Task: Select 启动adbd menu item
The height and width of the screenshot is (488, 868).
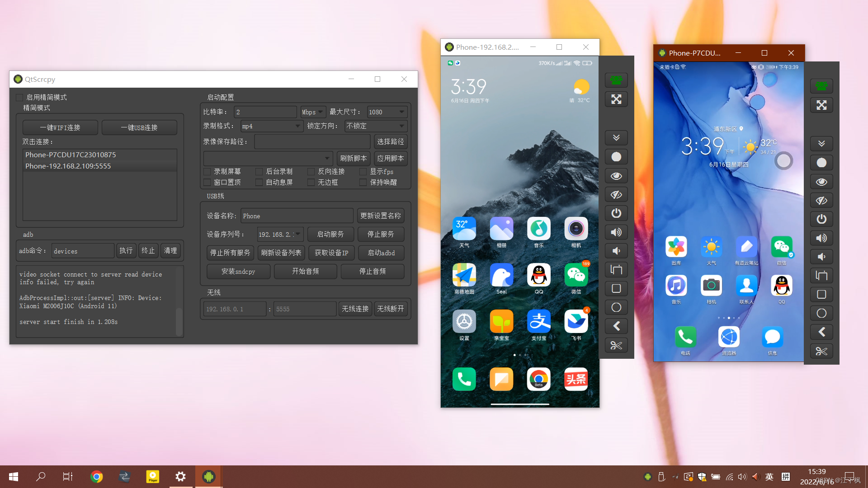Action: [x=381, y=253]
